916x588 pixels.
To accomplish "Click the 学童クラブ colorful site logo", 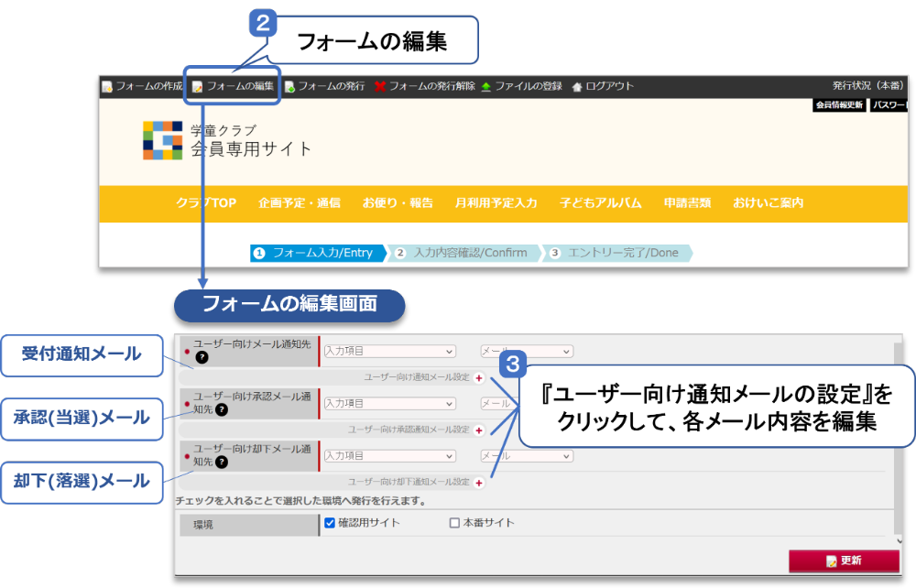I will tap(162, 140).
